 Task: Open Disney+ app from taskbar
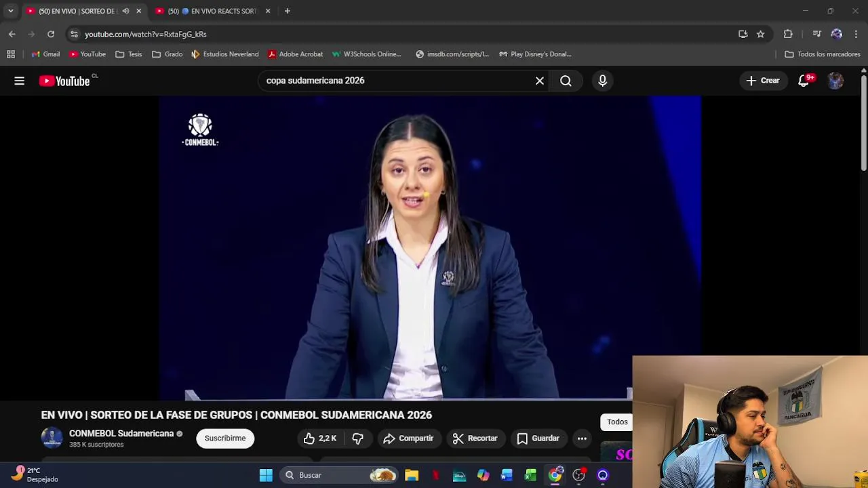pos(459,475)
